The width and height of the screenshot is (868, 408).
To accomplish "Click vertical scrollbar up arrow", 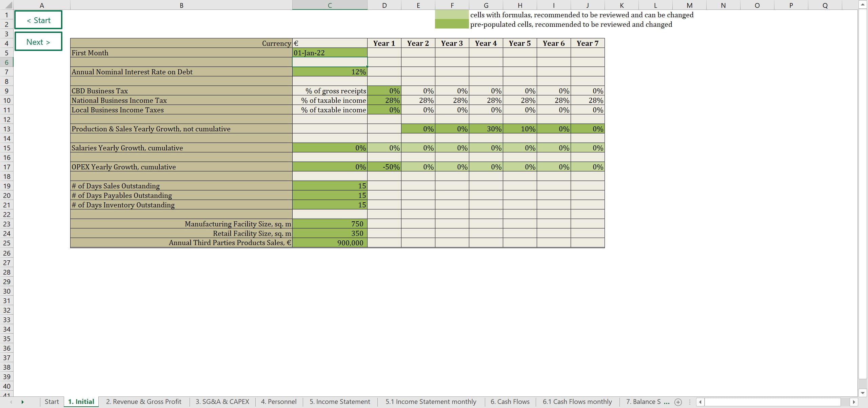I will 863,4.
